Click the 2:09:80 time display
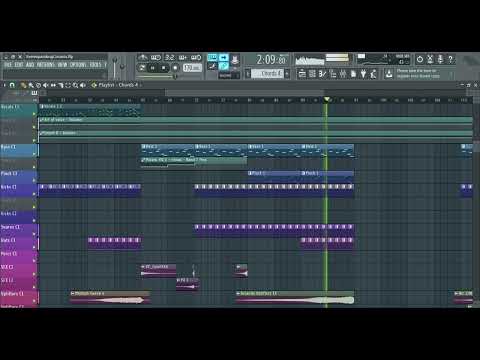The width and height of the screenshot is (480, 360). coord(271,60)
